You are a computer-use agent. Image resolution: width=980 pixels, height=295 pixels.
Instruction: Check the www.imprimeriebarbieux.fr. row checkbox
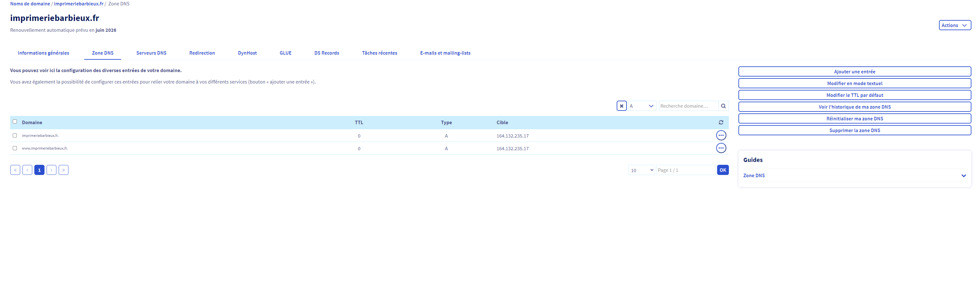tap(15, 148)
